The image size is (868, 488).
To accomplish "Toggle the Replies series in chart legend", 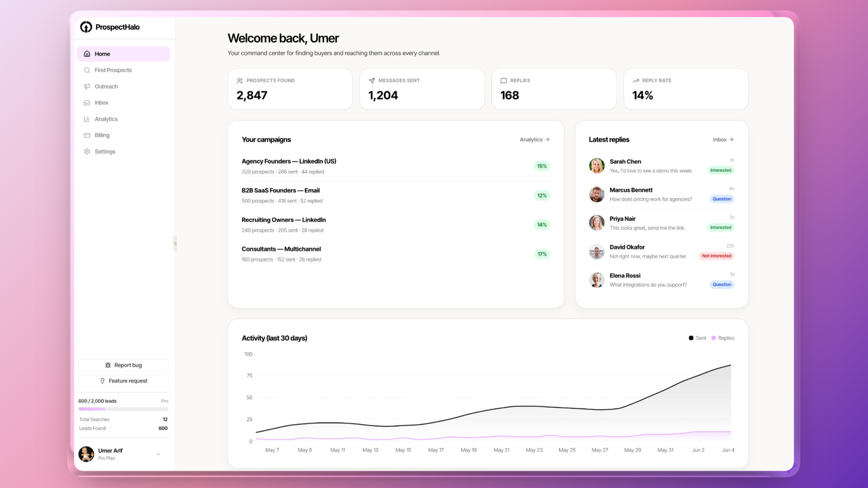I will (x=723, y=338).
